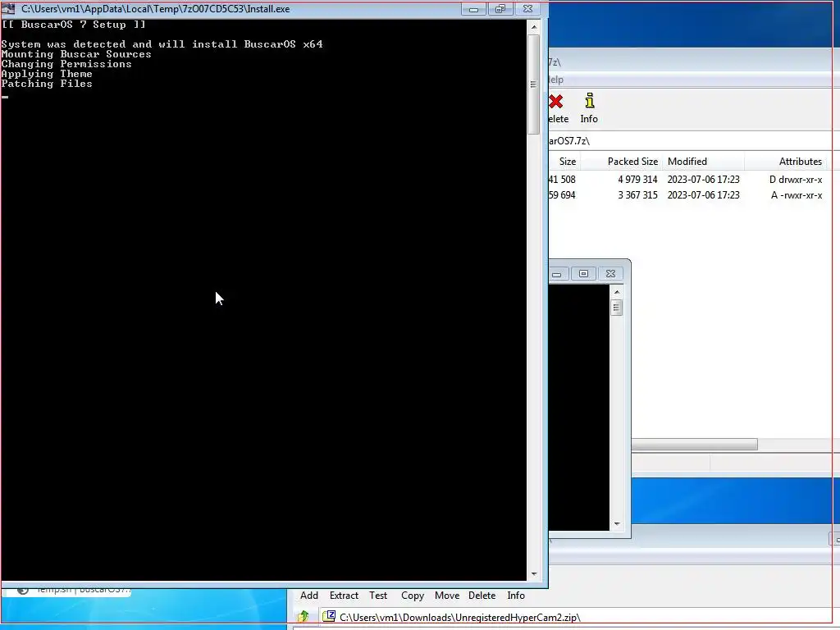Viewport: 840px width, 630px height.
Task: Open the Install.exe console system menu icon
Action: (8, 8)
